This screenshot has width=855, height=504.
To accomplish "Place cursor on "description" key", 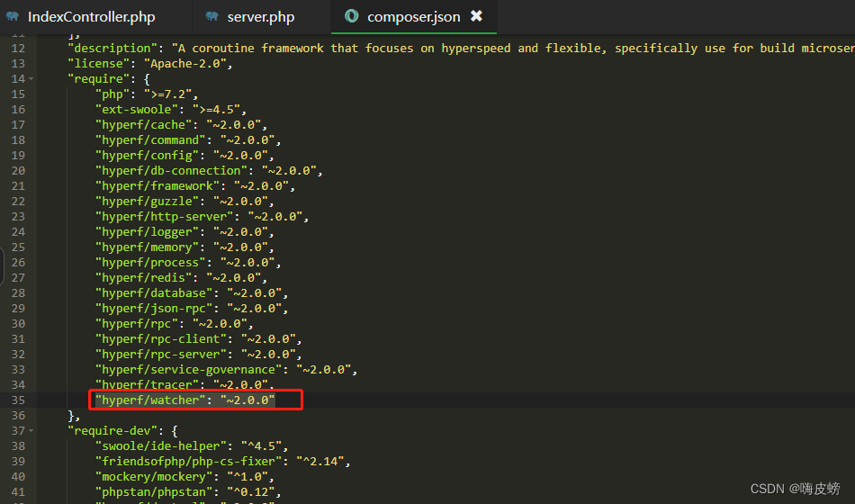I will 112,48.
